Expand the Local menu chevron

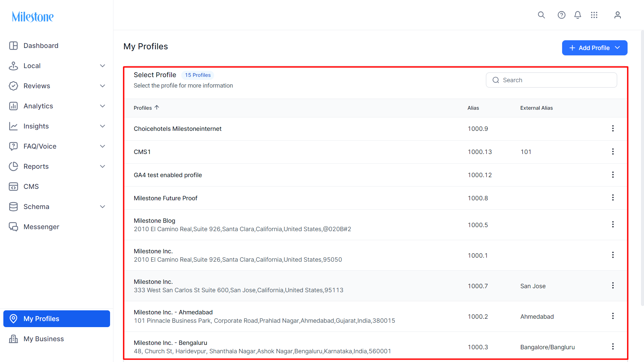103,66
